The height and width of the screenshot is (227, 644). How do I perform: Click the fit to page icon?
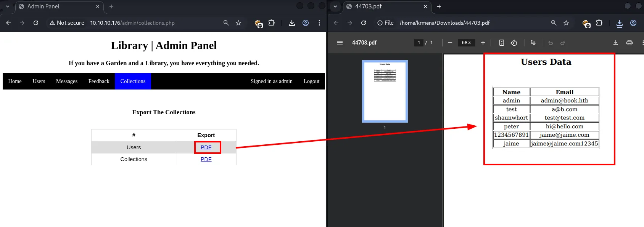502,43
